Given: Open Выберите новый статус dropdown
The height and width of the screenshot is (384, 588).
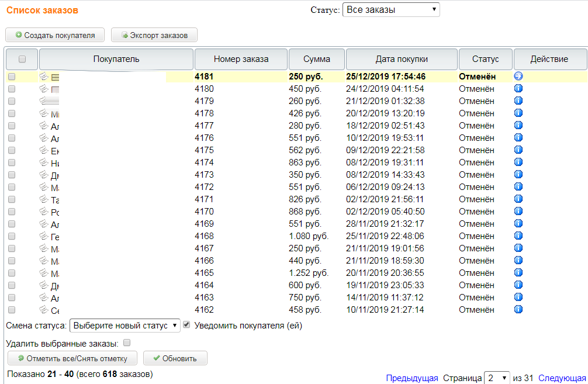Looking at the screenshot, I should click(125, 326).
